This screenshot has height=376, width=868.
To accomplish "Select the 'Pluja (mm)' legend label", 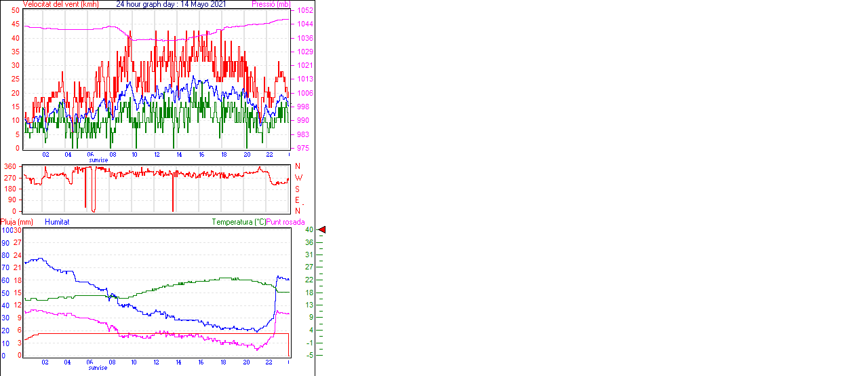I will (x=17, y=222).
